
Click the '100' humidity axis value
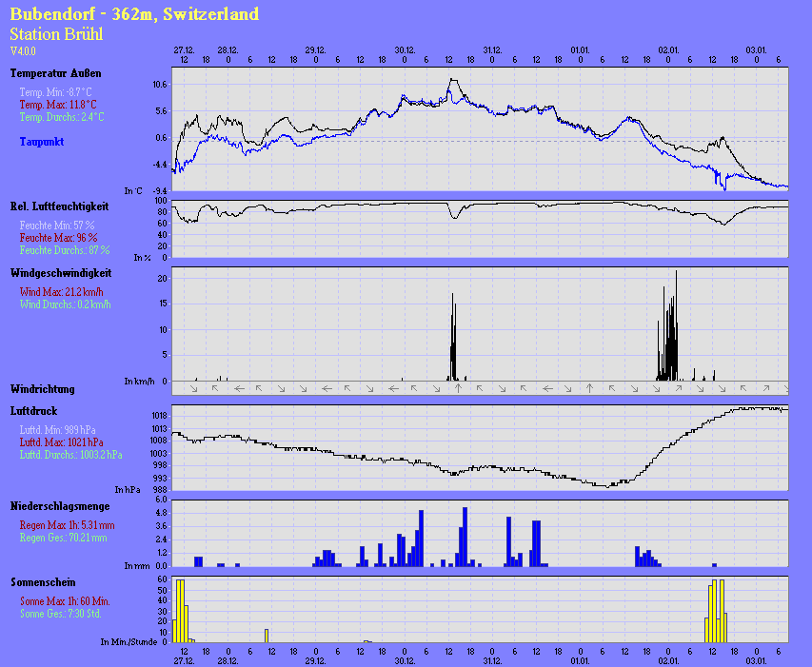click(162, 200)
